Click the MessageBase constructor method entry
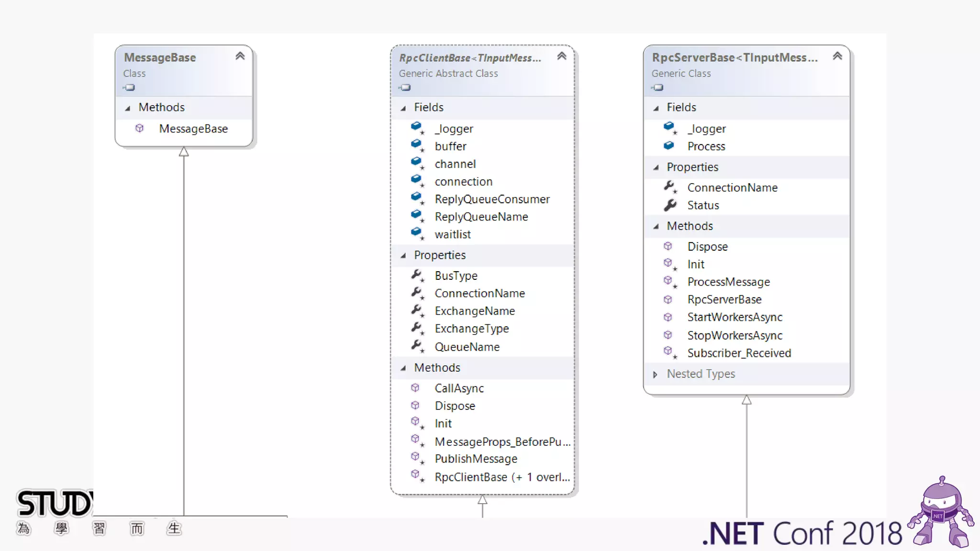This screenshot has width=980, height=551. coord(193,129)
